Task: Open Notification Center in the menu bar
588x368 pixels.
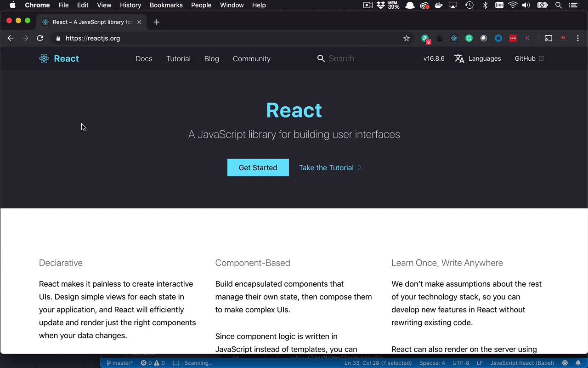Action: (x=573, y=5)
